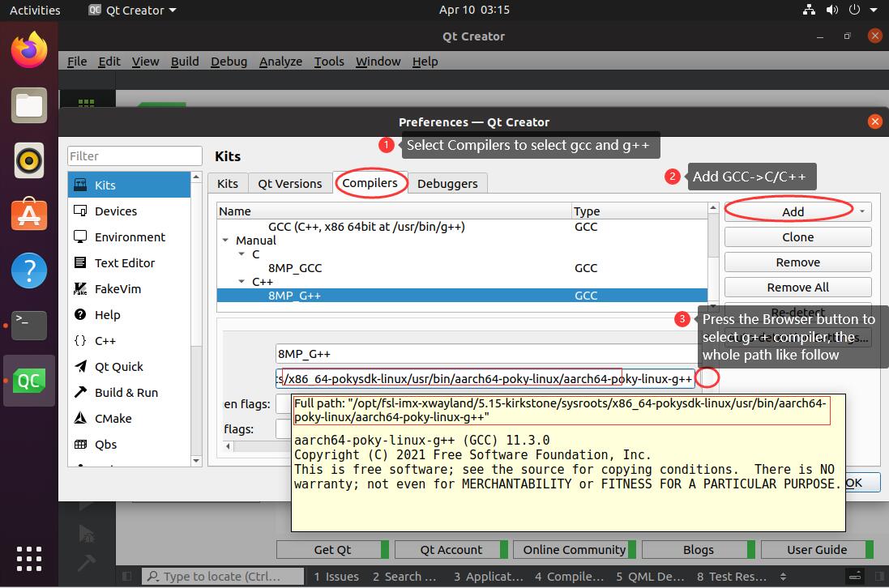Open the File menu
The height and width of the screenshot is (588, 889).
pos(77,62)
